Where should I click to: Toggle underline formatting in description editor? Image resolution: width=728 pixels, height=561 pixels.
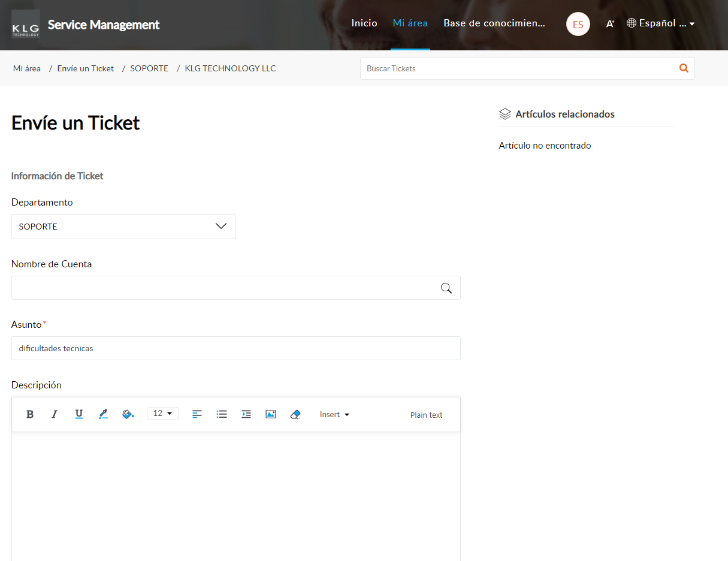click(x=79, y=414)
